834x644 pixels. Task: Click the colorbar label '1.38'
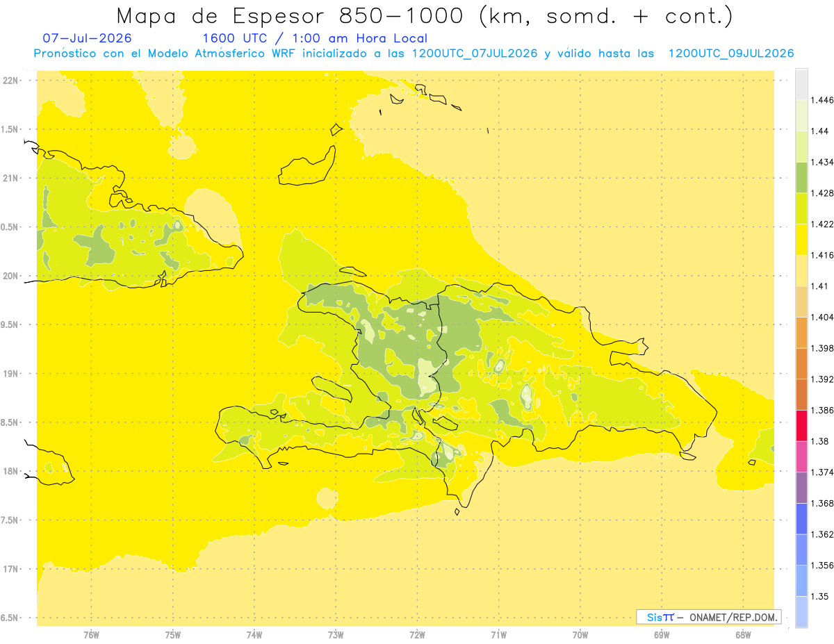(x=819, y=441)
